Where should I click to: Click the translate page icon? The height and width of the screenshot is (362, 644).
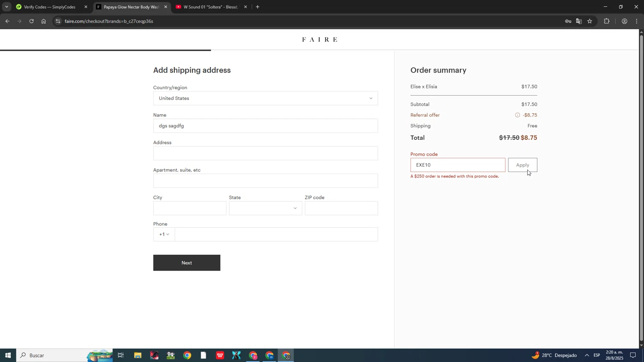(x=579, y=21)
